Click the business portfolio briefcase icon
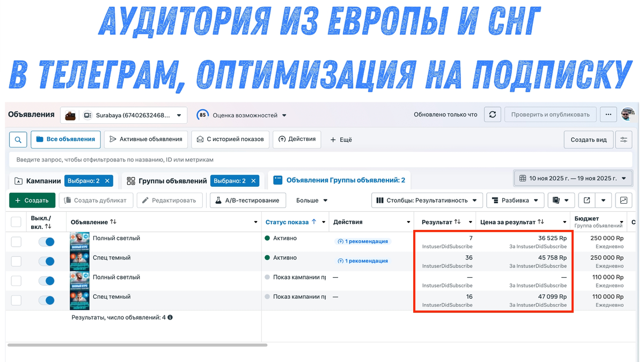 point(70,115)
